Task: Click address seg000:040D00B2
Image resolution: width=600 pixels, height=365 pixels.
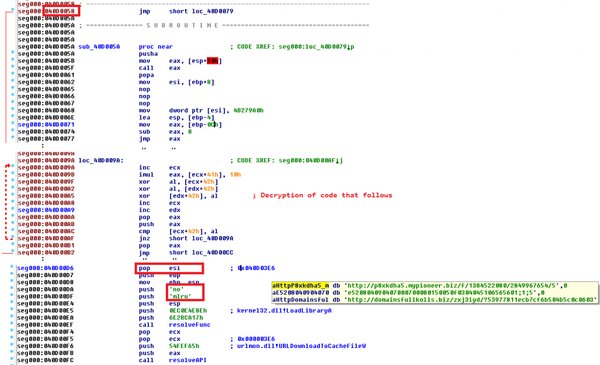Action: point(46,253)
